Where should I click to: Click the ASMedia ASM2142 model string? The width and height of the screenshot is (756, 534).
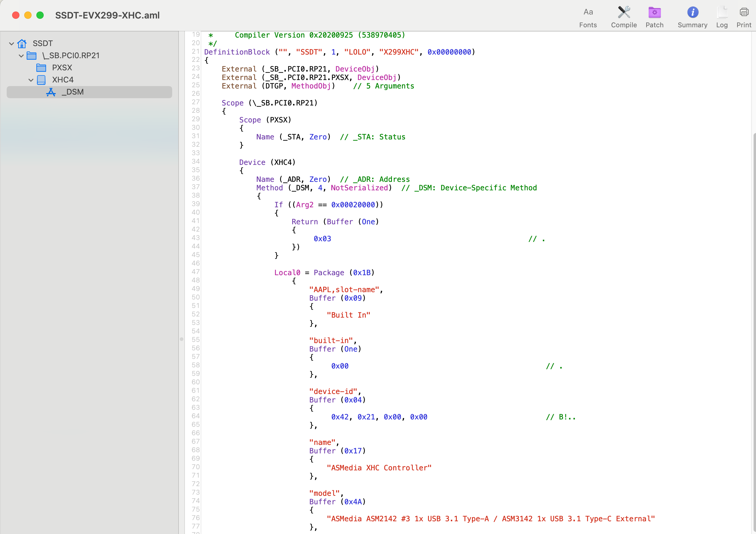(x=490, y=519)
